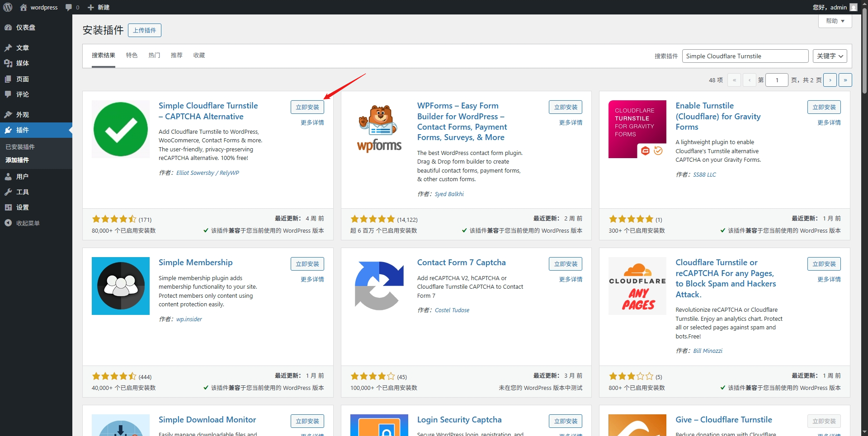The image size is (868, 436).
Task: Open the 外观 appearance menu
Action: (22, 115)
